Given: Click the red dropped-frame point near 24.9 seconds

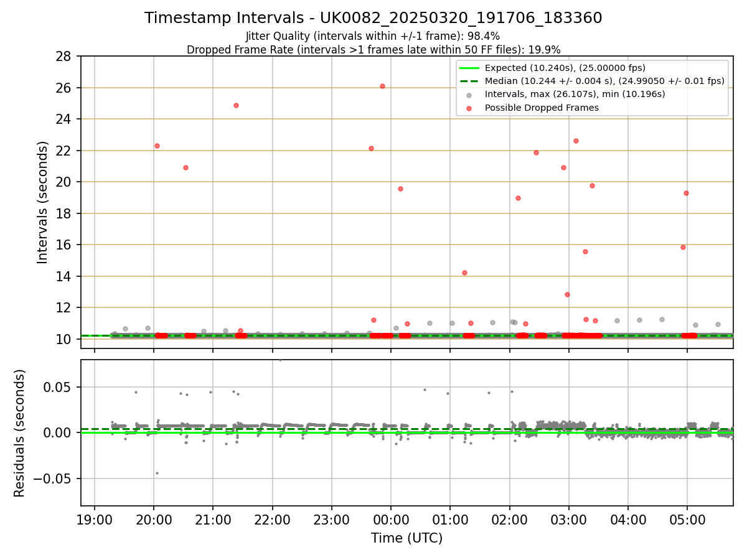Looking at the screenshot, I should [236, 105].
